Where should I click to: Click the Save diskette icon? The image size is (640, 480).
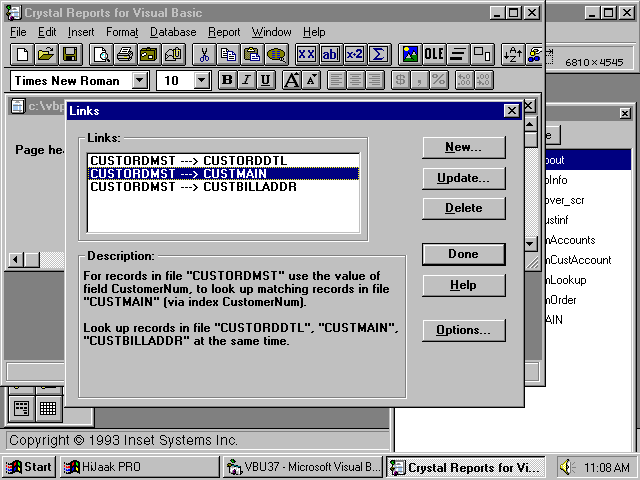pos(70,54)
